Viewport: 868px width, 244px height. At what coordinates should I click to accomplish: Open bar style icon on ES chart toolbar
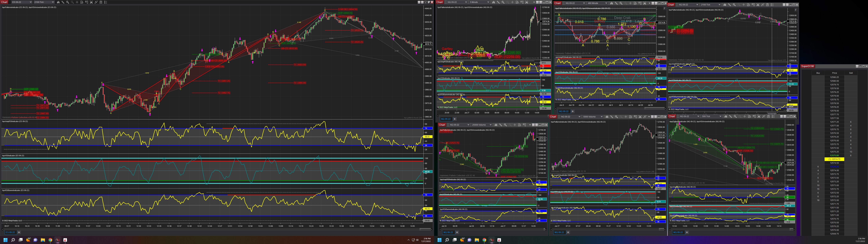point(58,2)
